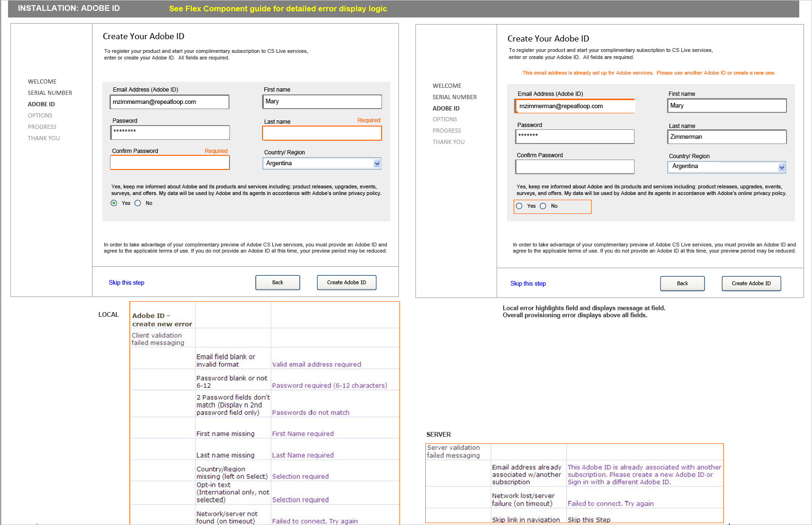This screenshot has height=525, width=812.
Task: Click SERVER label above server table
Action: coord(439,434)
